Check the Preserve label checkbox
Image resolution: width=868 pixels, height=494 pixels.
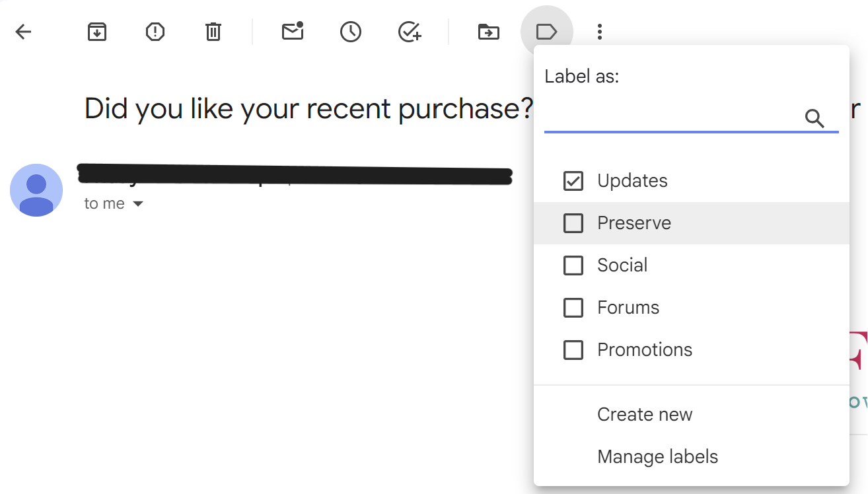click(x=573, y=223)
